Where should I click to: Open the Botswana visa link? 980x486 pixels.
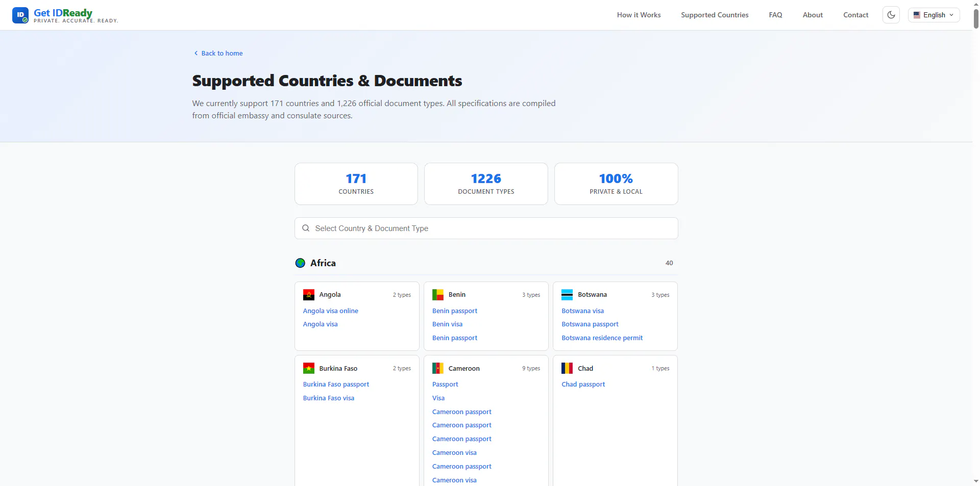pyautogui.click(x=582, y=311)
